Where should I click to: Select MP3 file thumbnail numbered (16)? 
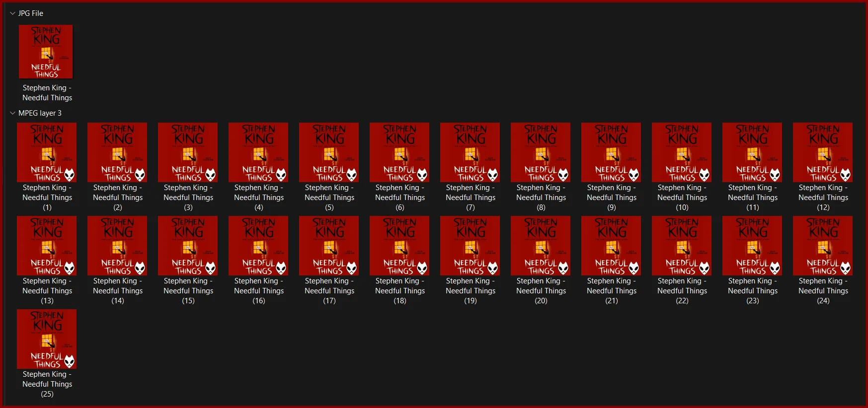point(258,246)
